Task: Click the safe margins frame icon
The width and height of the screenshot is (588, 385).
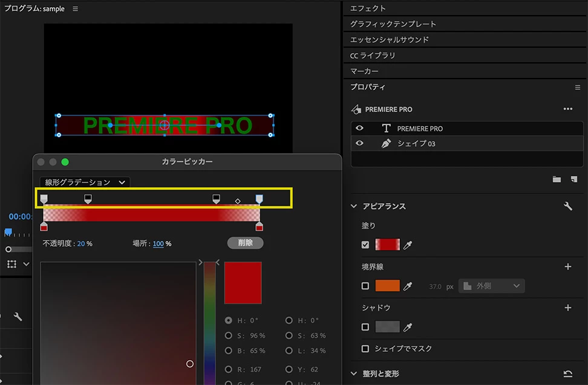Action: [x=11, y=264]
